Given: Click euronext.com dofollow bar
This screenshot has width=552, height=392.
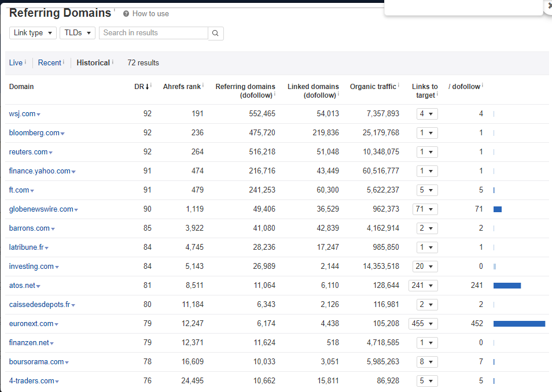Looking at the screenshot, I should (x=519, y=324).
